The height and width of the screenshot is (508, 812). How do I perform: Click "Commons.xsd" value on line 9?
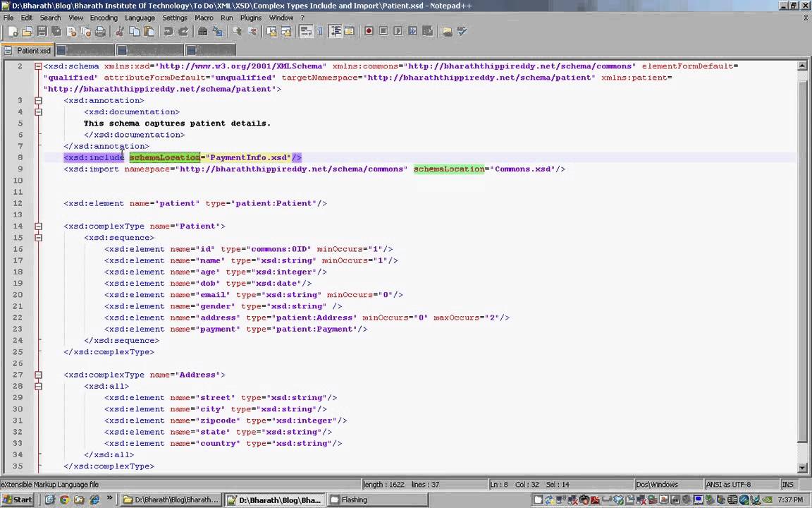[523, 169]
